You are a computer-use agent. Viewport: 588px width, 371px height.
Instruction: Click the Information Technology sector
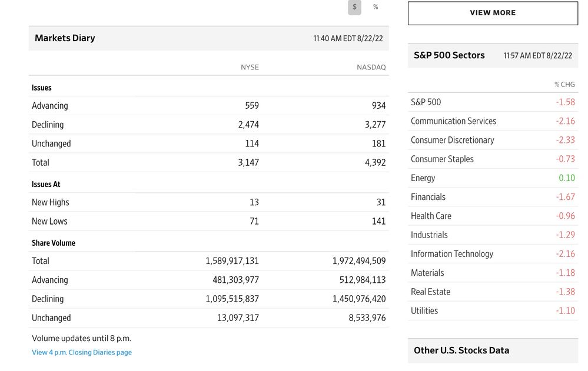click(452, 254)
